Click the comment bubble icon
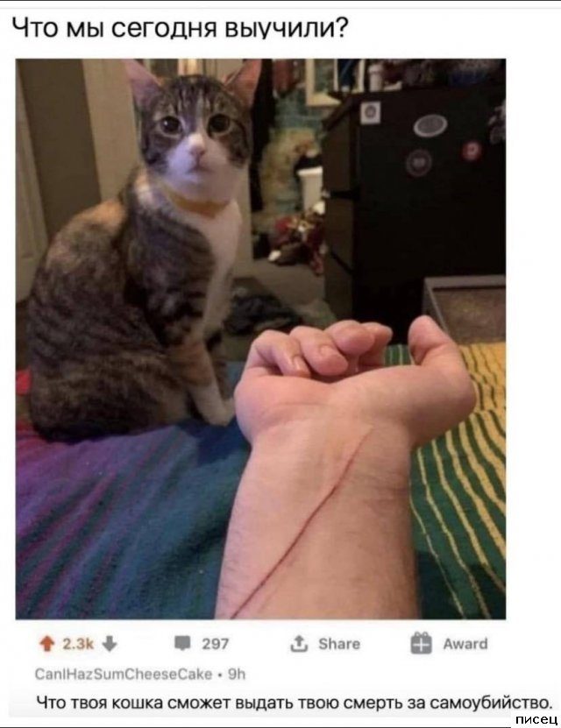 (182, 644)
